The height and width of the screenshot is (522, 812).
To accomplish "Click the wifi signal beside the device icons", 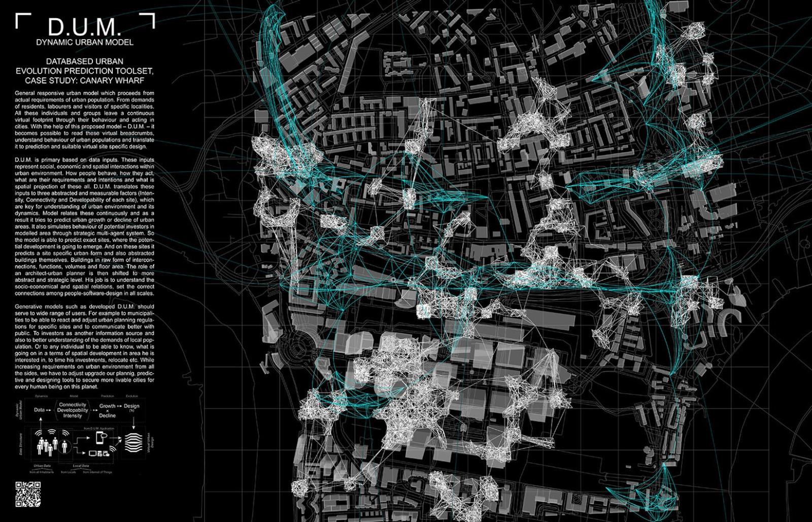I will (113, 448).
